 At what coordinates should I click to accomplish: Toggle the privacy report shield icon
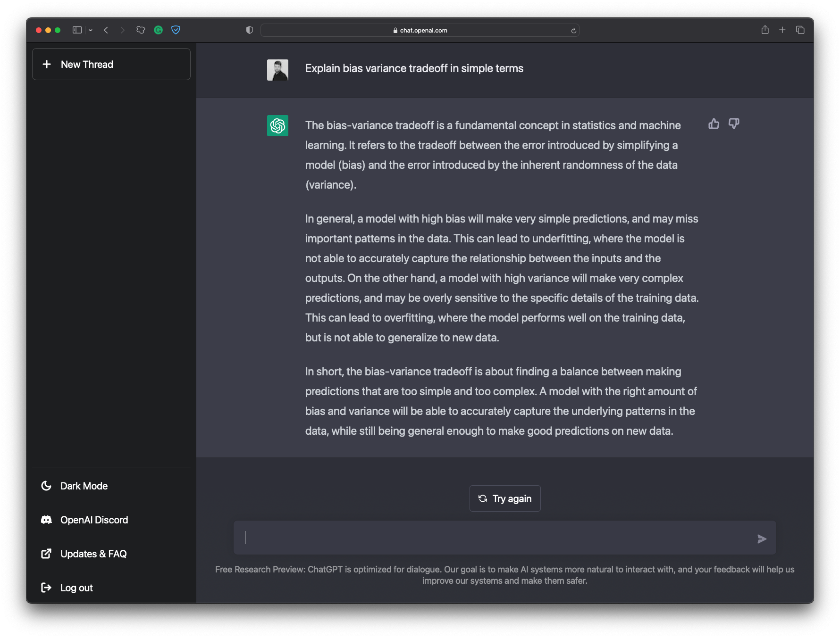click(x=250, y=30)
